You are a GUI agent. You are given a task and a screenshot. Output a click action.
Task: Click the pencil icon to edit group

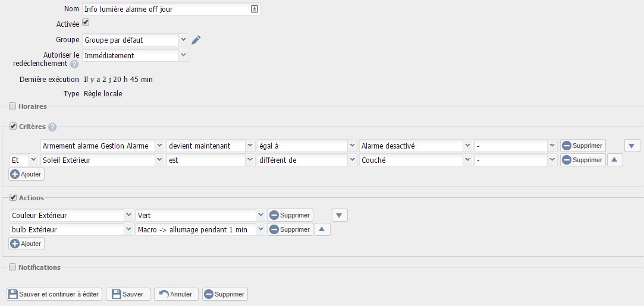click(196, 40)
